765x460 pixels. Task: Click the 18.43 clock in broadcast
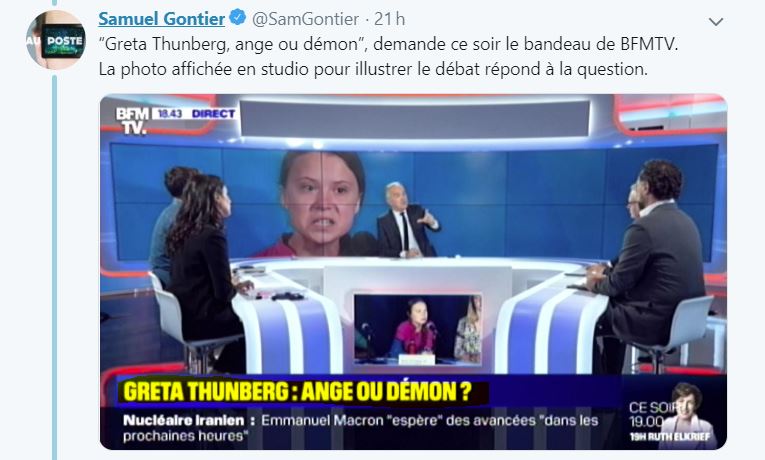pyautogui.click(x=170, y=114)
